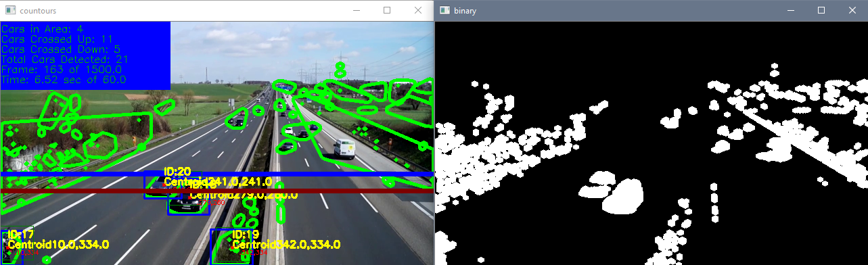The width and height of the screenshot is (868, 265).
Task: Click the Frame 163 of 1500 text
Action: (62, 70)
